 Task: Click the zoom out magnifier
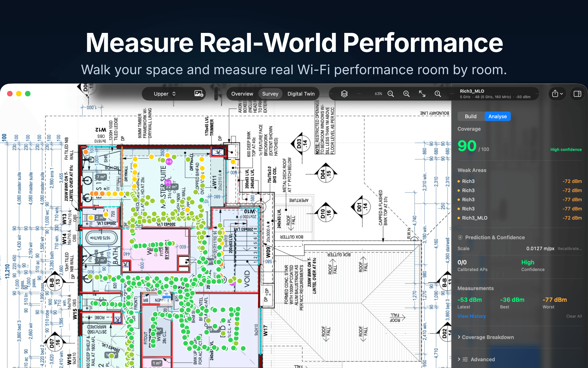click(390, 94)
